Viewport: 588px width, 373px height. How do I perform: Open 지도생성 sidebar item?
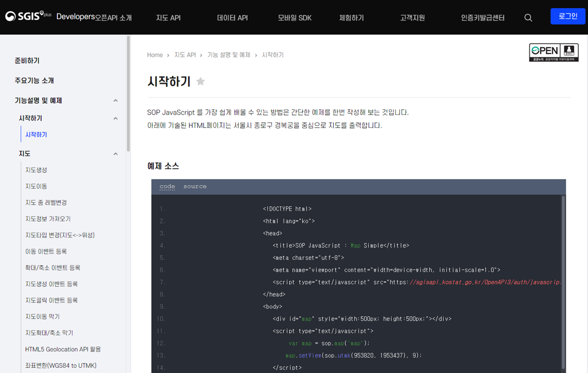36,170
